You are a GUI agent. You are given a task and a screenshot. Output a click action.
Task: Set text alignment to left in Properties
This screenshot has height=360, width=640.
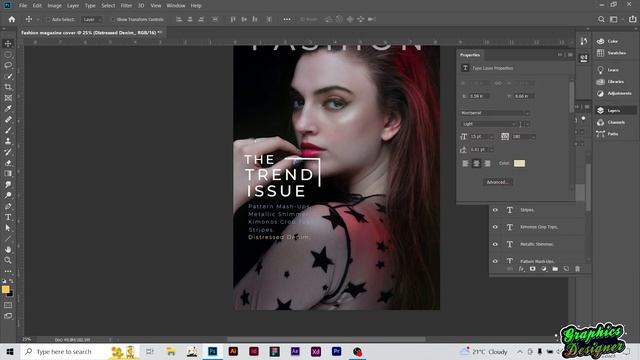465,163
